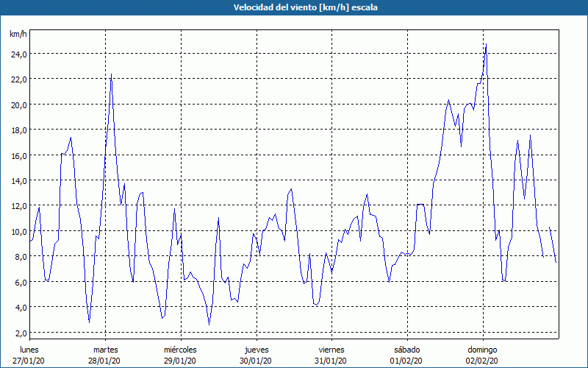
Task: Click the date 28/01/20
Action: point(104,361)
